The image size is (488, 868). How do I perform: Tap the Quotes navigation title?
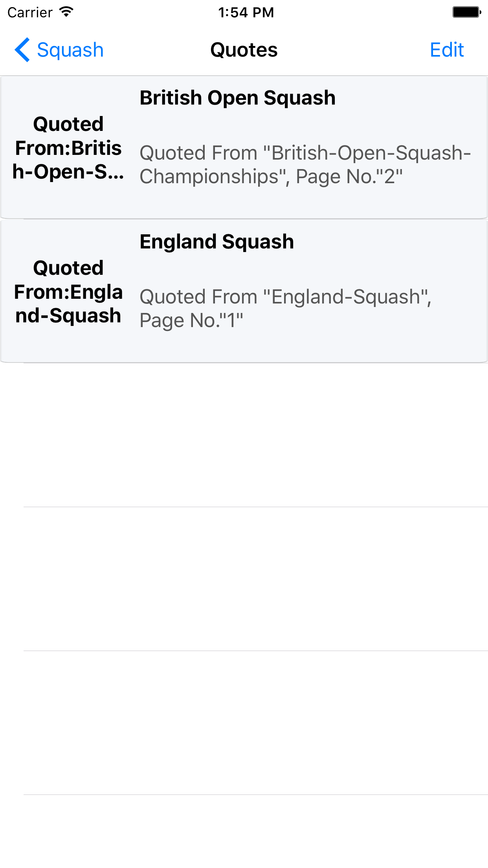pos(244,50)
